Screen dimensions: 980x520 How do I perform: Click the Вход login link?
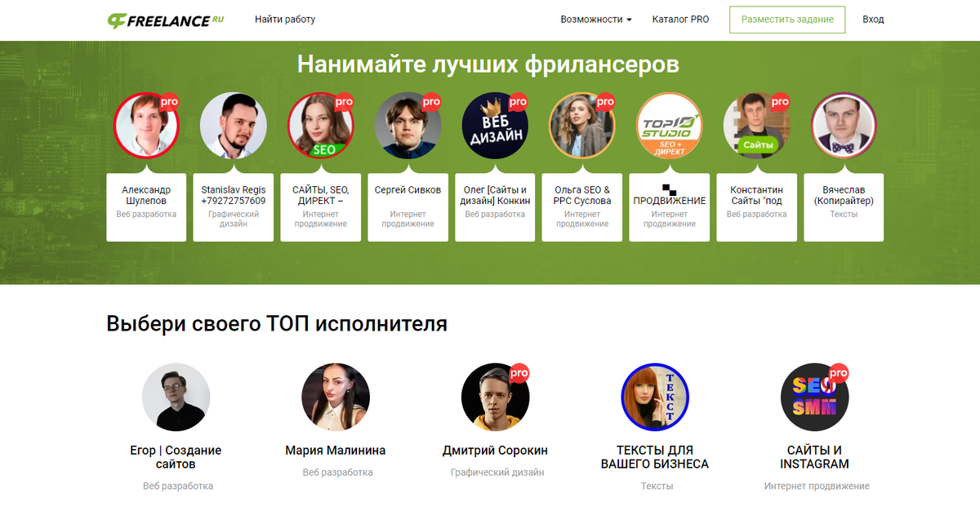tap(873, 20)
